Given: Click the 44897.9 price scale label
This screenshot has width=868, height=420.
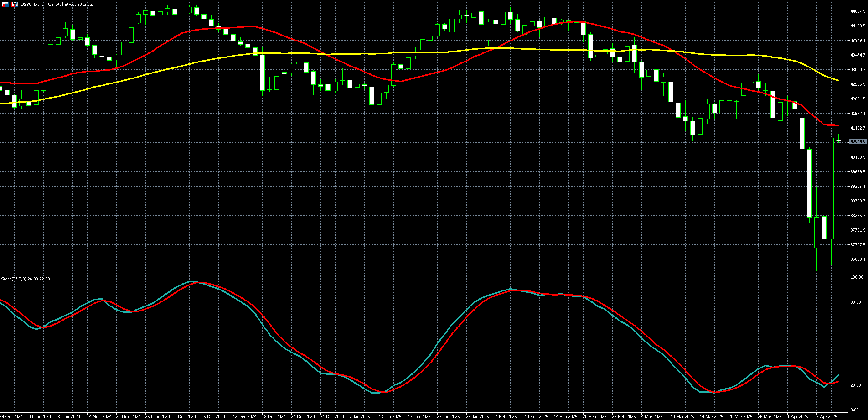Looking at the screenshot, I should coord(858,11).
